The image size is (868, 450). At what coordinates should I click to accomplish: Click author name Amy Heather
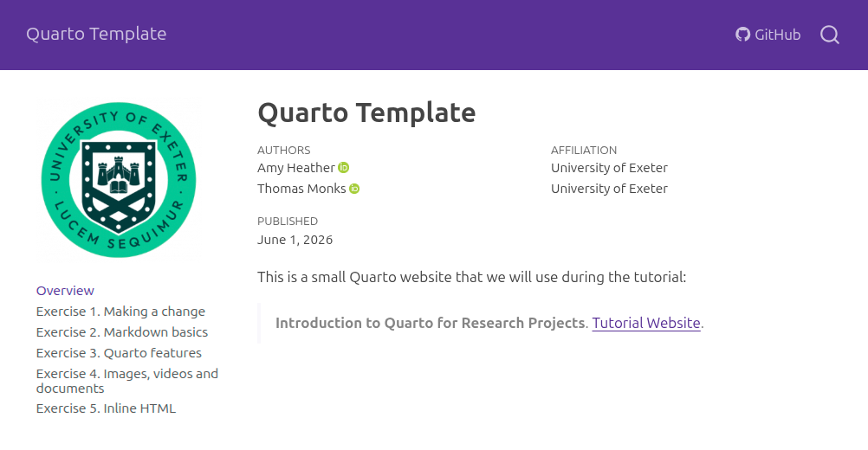point(296,168)
